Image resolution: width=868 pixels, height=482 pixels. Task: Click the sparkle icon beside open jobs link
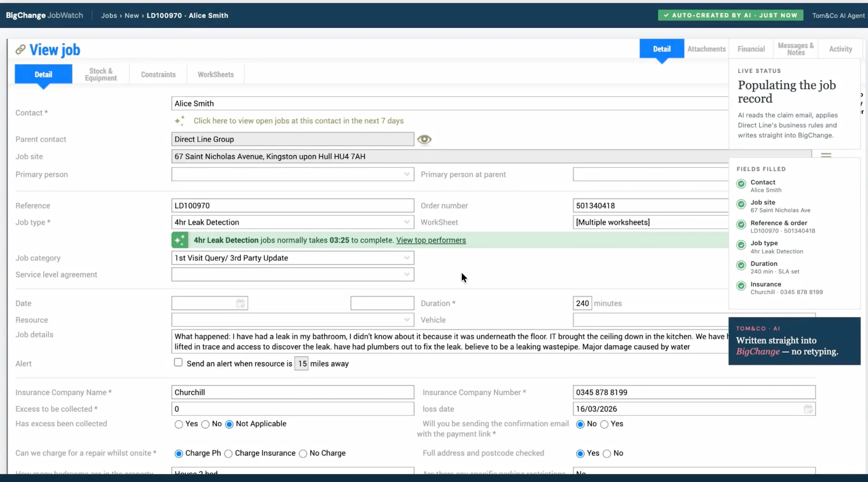180,121
